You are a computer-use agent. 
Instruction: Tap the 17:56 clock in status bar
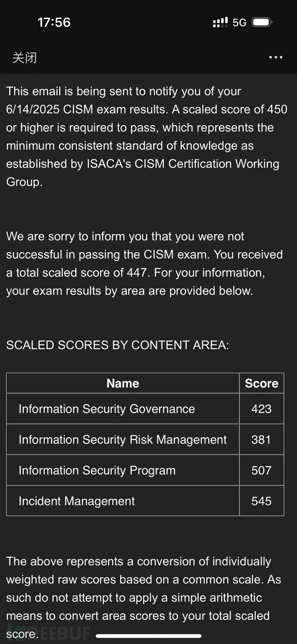tap(54, 22)
